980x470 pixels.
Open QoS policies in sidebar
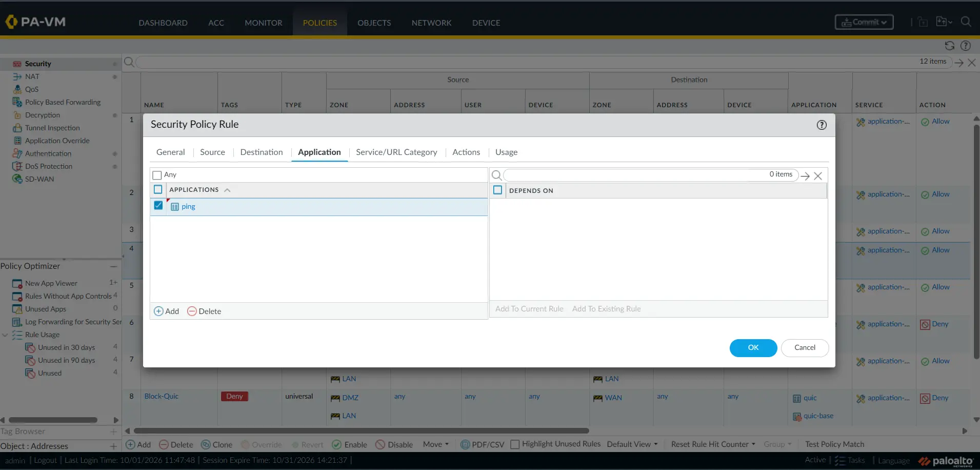[x=32, y=89]
